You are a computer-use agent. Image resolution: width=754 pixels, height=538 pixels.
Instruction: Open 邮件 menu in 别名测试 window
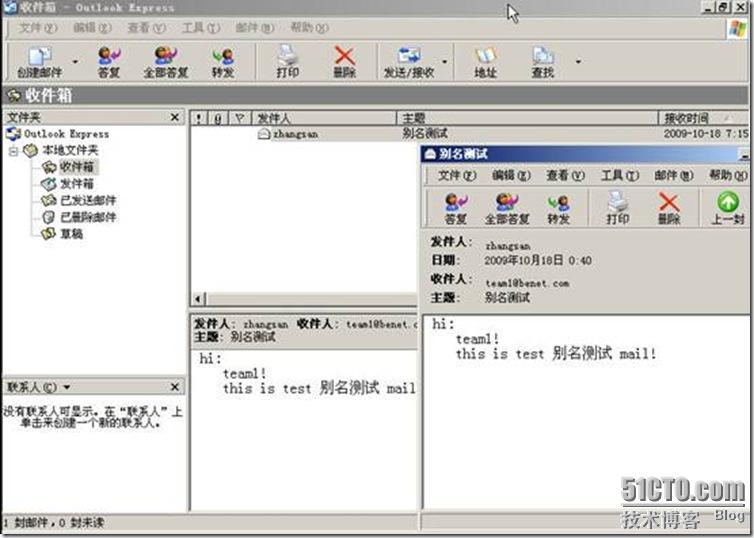coord(674,175)
